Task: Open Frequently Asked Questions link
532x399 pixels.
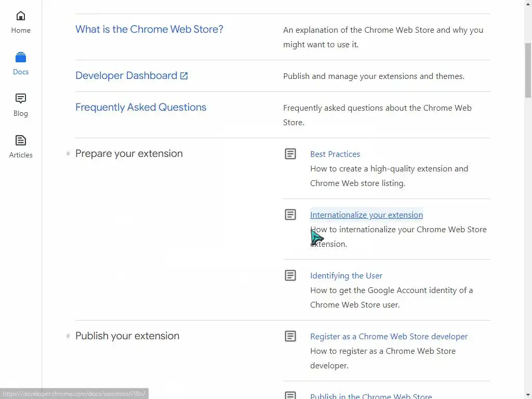Action: (141, 108)
